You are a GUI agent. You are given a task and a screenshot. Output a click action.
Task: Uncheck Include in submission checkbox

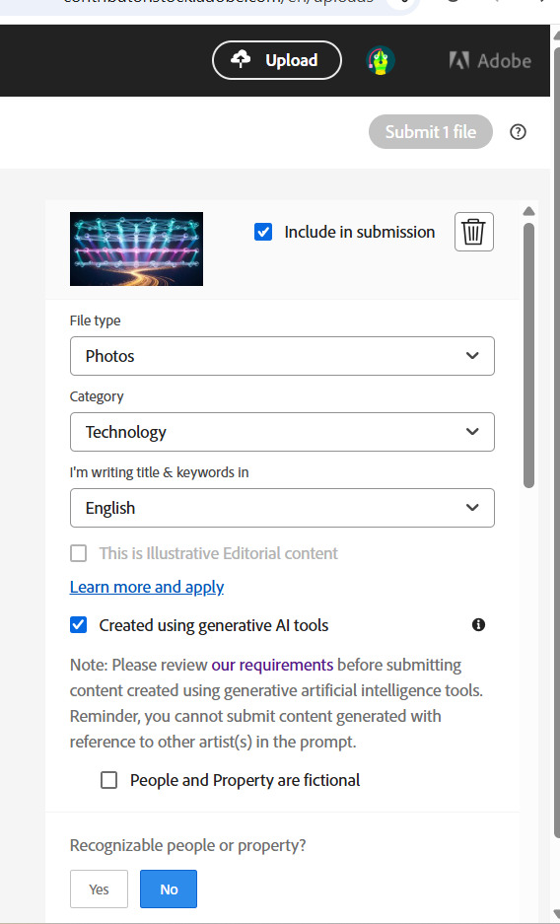[263, 232]
